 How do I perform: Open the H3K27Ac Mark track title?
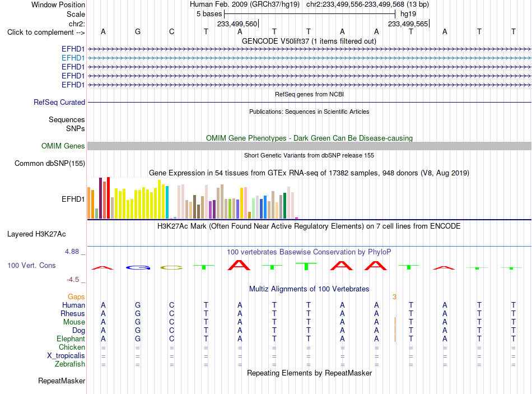309,226
